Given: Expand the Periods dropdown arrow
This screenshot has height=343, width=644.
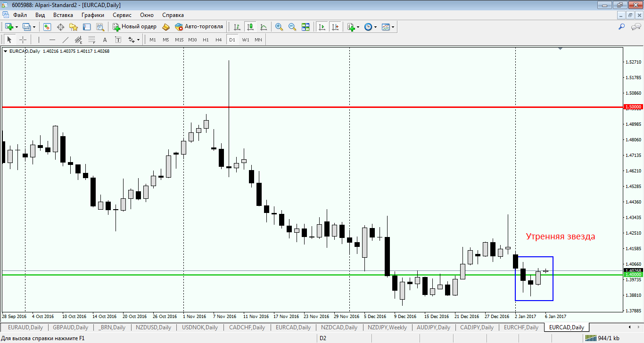Looking at the screenshot, I should 376,27.
